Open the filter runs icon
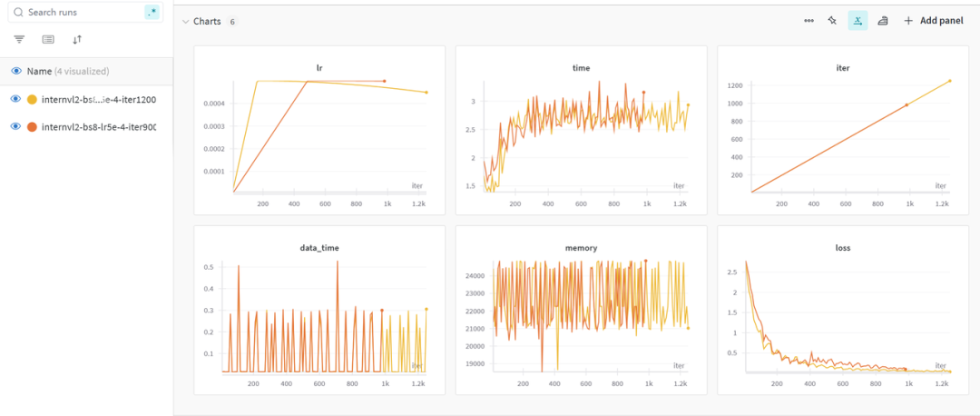Image resolution: width=980 pixels, height=416 pixels. point(19,39)
